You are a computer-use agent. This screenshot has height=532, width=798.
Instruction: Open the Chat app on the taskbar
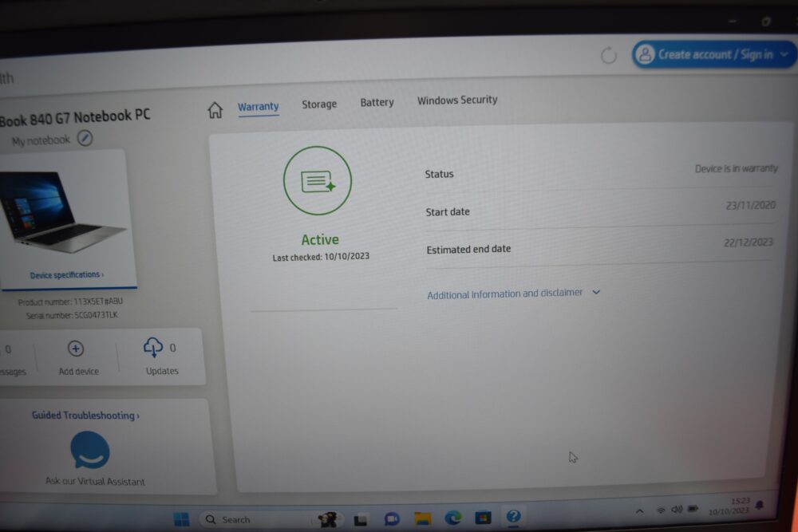tap(391, 518)
